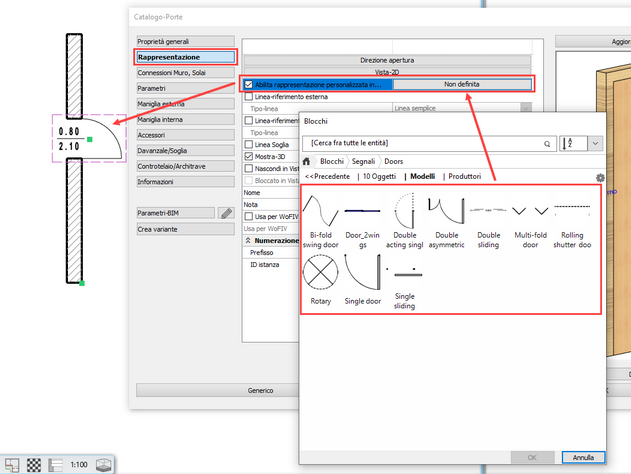Click the Aggior... button above the preview
Viewport: 631px width, 474px height.
tap(593, 41)
